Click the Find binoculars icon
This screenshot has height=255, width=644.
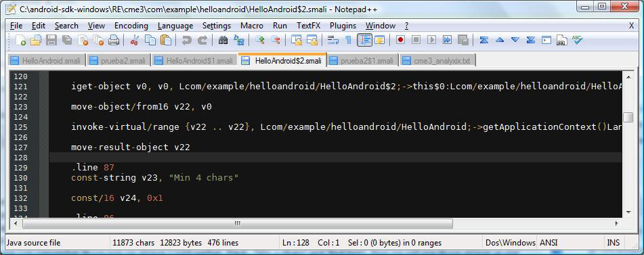(x=223, y=40)
